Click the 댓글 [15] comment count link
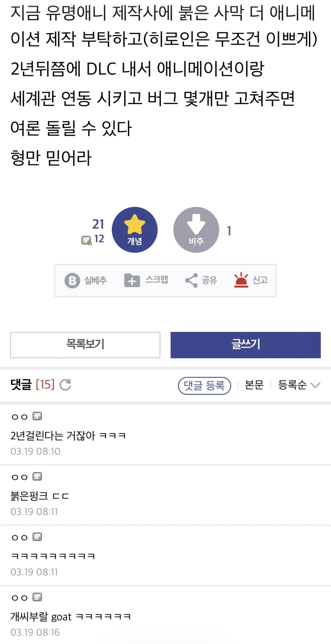The width and height of the screenshot is (331, 644). pos(32,385)
